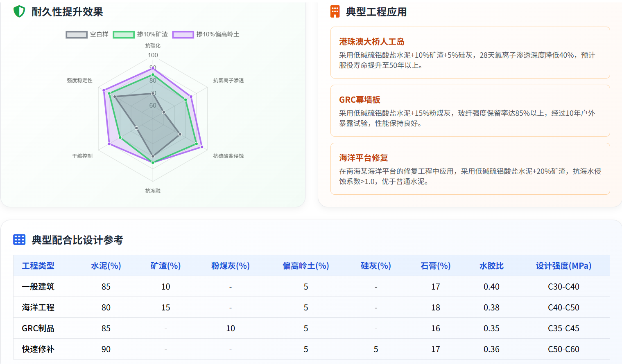This screenshot has width=622, height=364.
Task: Click the 设计强度(MPa) column header
Action: pyautogui.click(x=563, y=266)
